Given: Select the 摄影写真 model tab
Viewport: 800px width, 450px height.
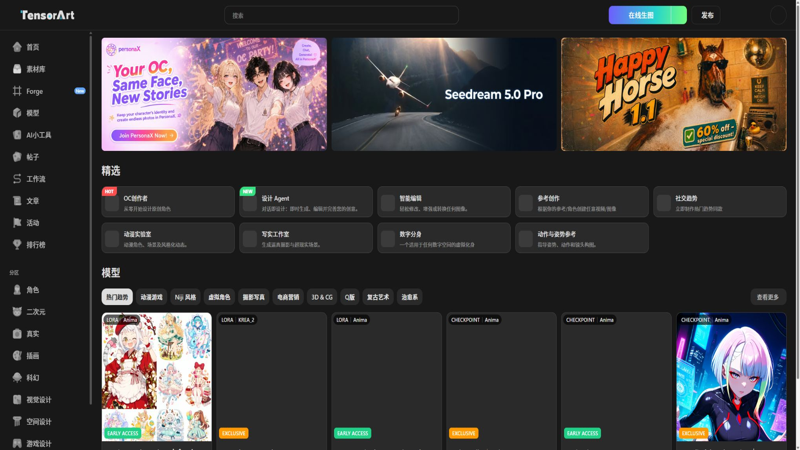Looking at the screenshot, I should point(254,297).
